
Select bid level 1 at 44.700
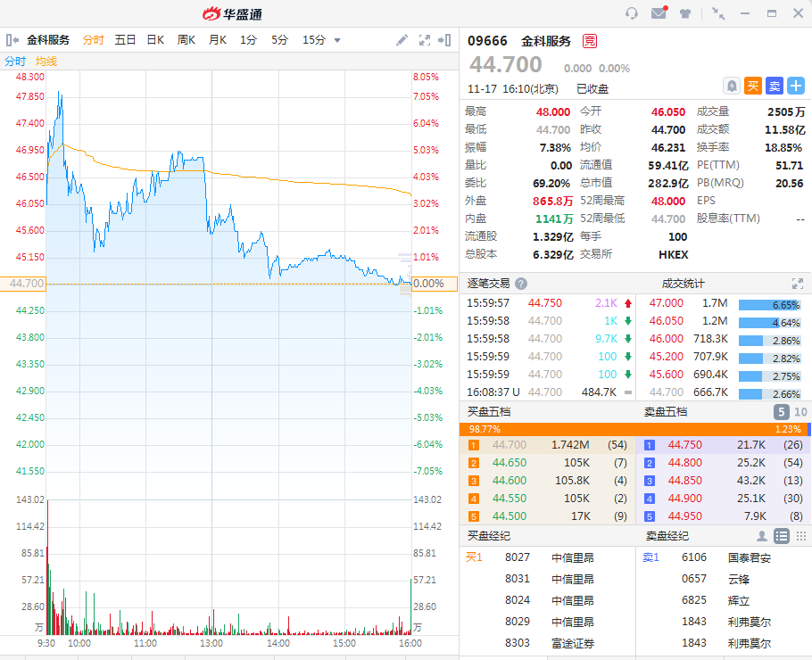pos(547,445)
